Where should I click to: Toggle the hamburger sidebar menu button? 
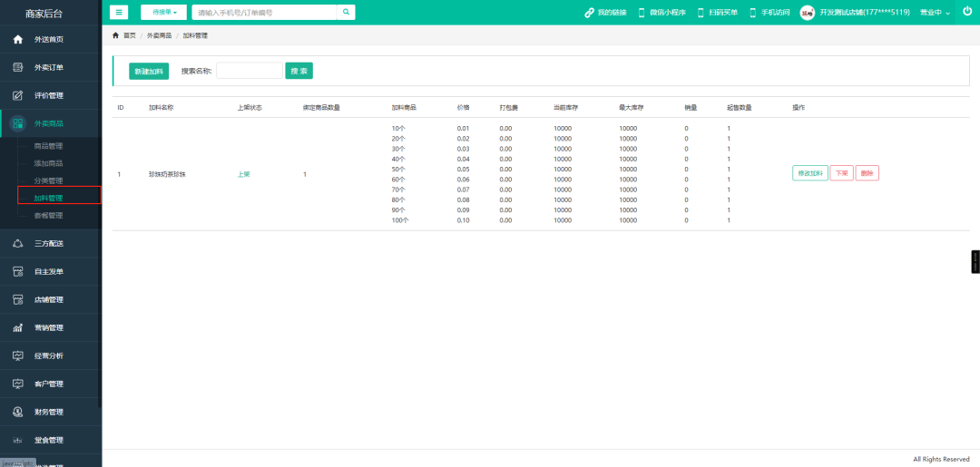119,13
